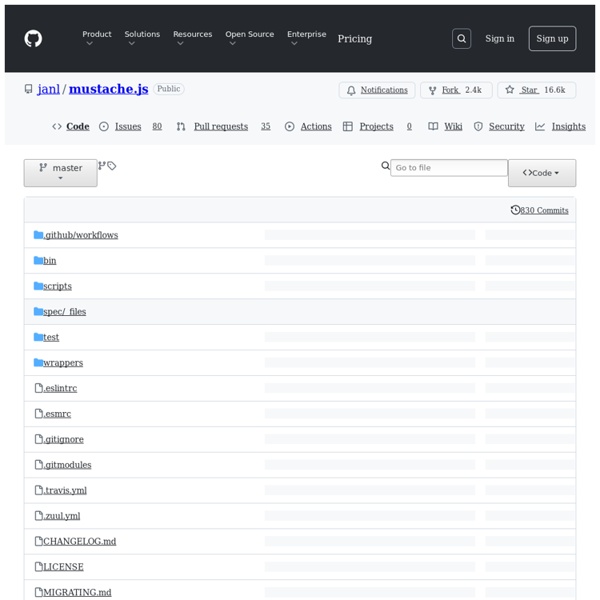600x600 pixels.
Task: Click the commit history clock icon
Action: click(515, 210)
